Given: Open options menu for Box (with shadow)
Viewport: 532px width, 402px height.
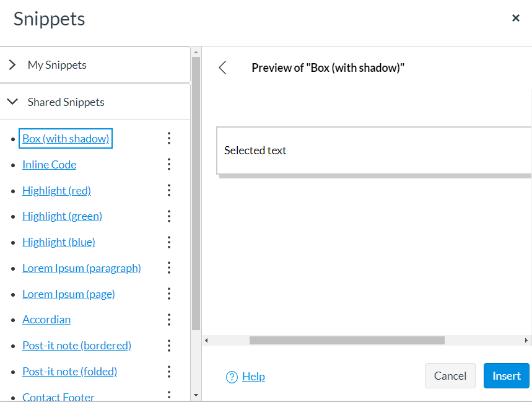Looking at the screenshot, I should pos(169,138).
